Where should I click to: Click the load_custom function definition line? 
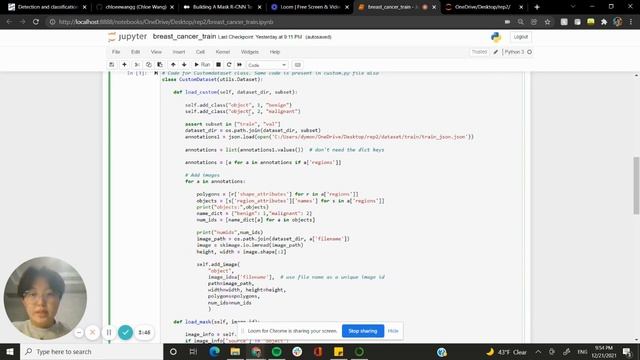[x=235, y=92]
